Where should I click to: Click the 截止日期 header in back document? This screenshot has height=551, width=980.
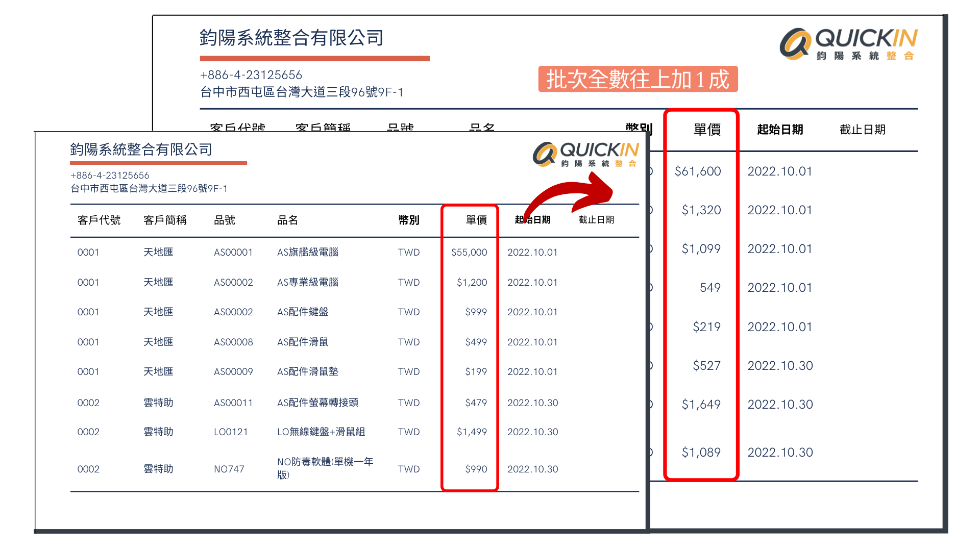point(863,130)
